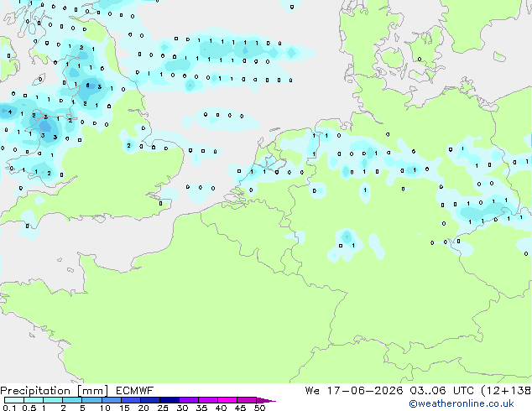Screen dimensions: 532x411
Task: Select the 30–35 mm purple legend swatch
Action: tap(189, 400)
